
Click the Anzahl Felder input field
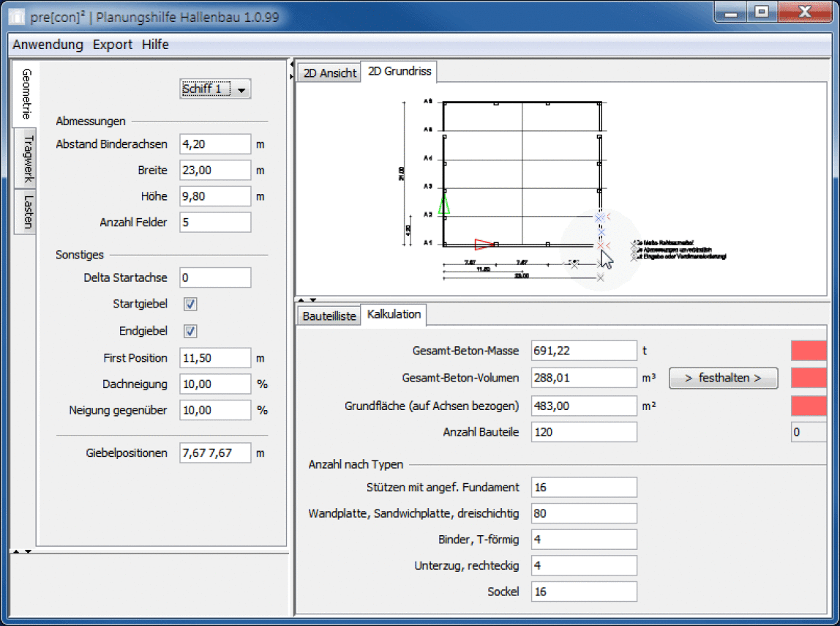click(x=215, y=223)
